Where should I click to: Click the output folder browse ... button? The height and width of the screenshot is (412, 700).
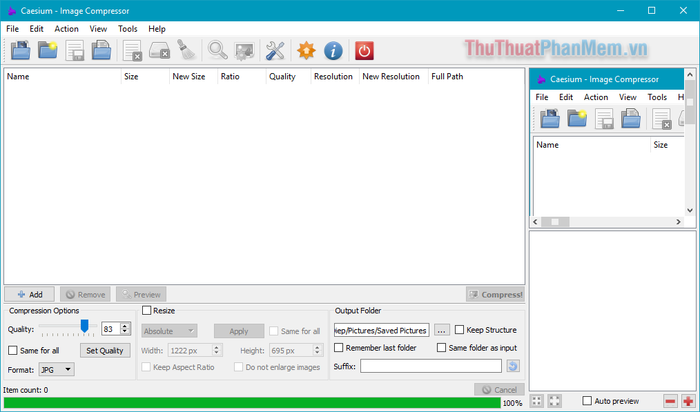coord(441,330)
